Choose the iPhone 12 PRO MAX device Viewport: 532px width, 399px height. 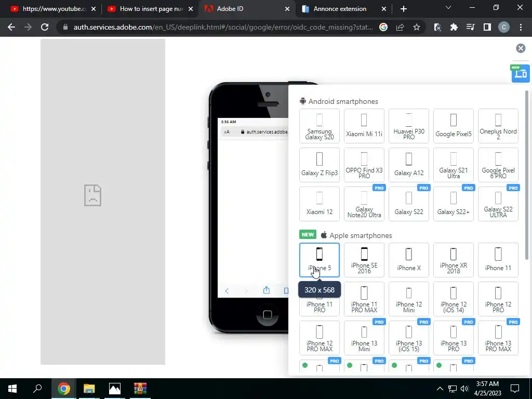pyautogui.click(x=320, y=338)
